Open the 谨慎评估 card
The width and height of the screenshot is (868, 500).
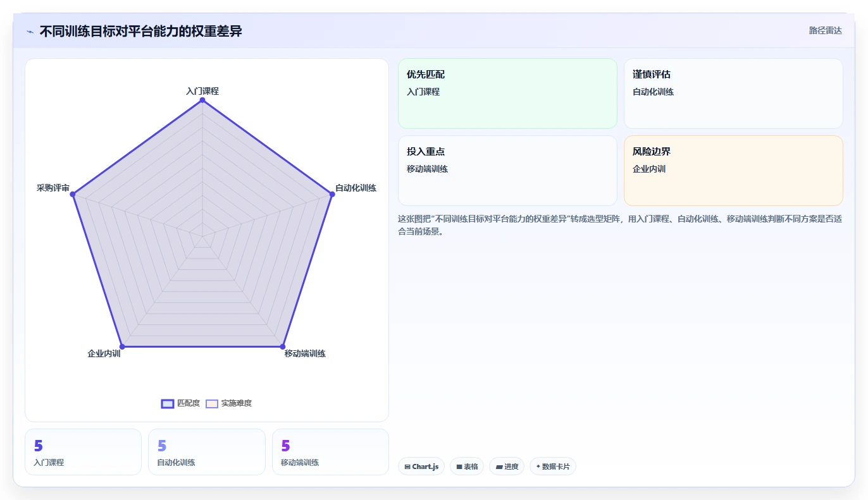[x=733, y=94]
